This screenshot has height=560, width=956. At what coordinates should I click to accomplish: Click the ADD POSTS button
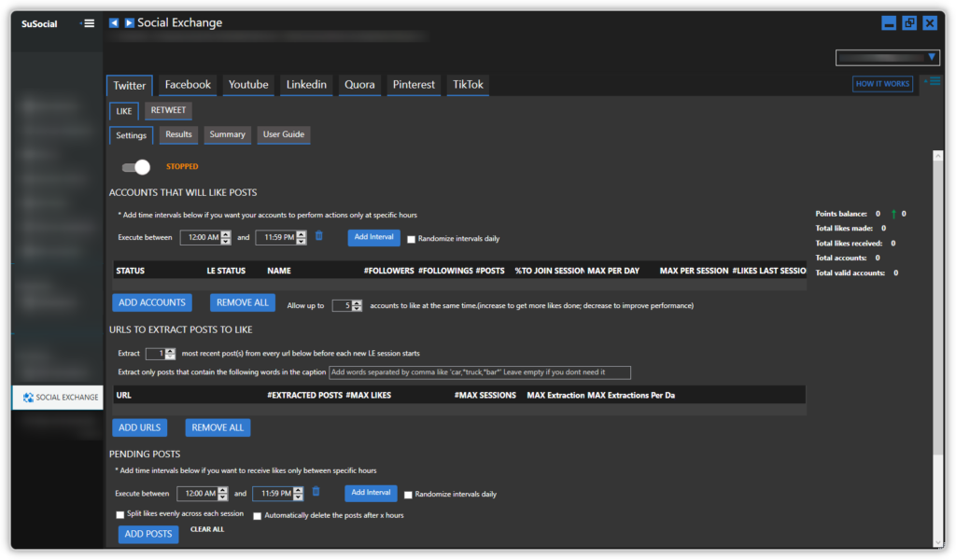pos(148,535)
